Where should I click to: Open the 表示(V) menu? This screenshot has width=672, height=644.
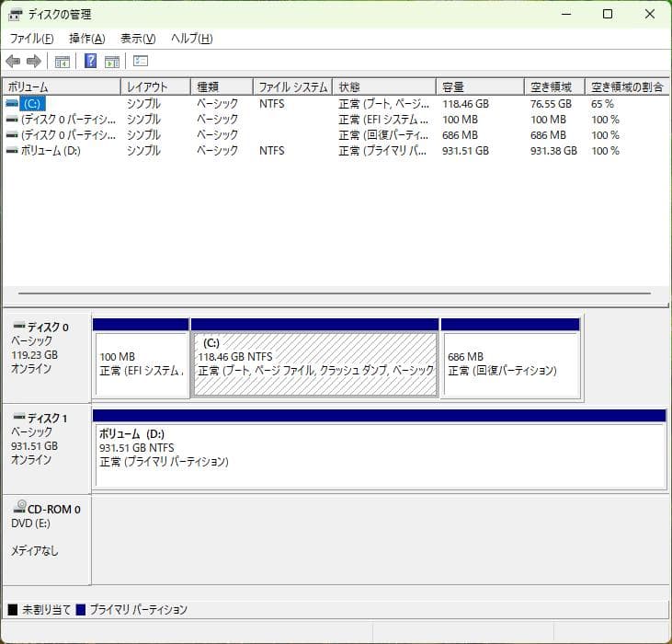pos(138,39)
